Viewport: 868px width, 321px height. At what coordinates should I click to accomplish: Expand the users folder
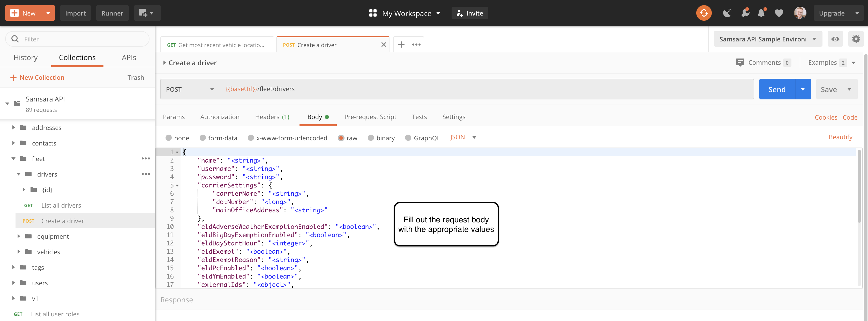click(13, 283)
